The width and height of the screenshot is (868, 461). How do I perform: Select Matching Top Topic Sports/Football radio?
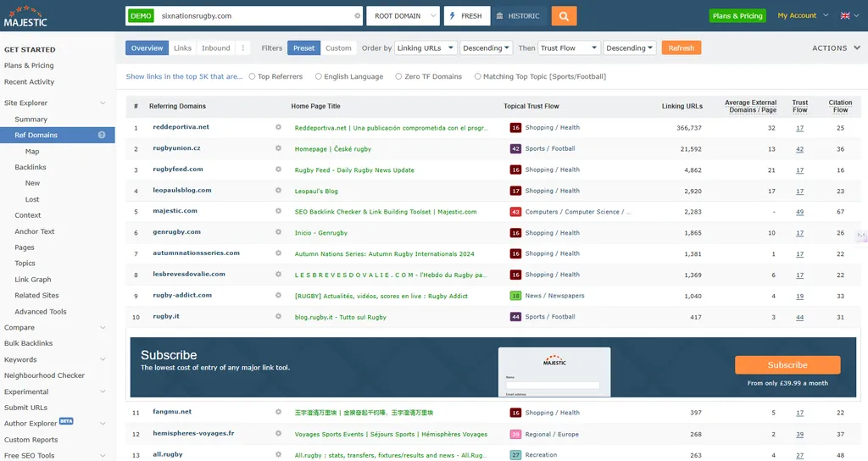pos(477,76)
